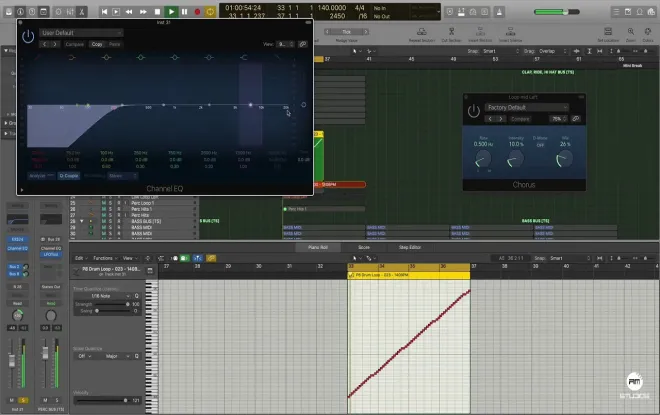Viewport: 660px width, 415px height.
Task: Switch to the Piano Roll tab
Action: pyautogui.click(x=317, y=247)
